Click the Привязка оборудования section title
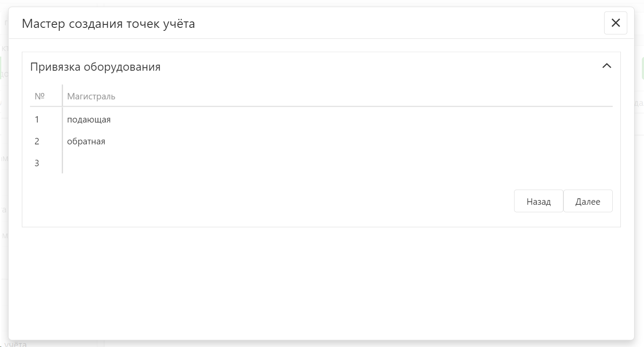The width and height of the screenshot is (644, 347). [x=95, y=67]
